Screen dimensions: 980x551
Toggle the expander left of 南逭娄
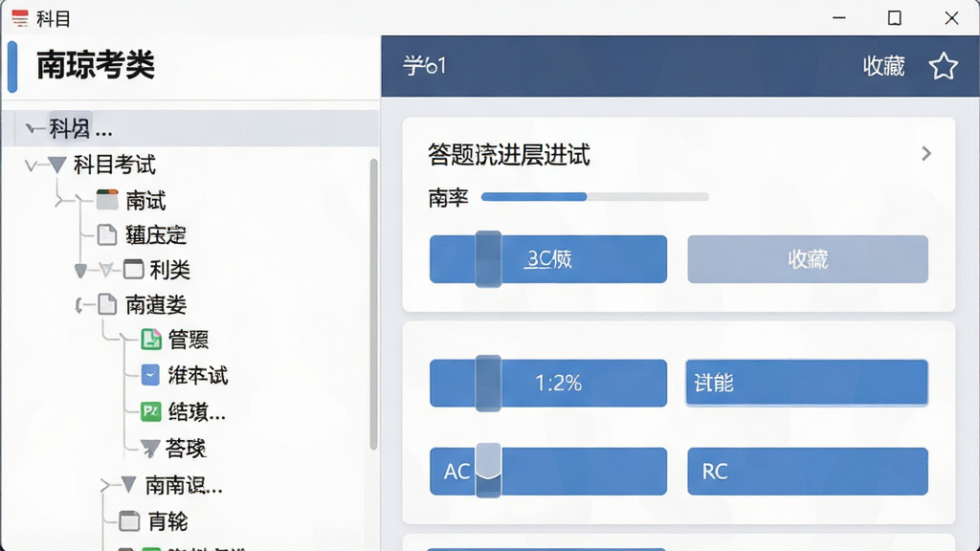[x=79, y=305]
